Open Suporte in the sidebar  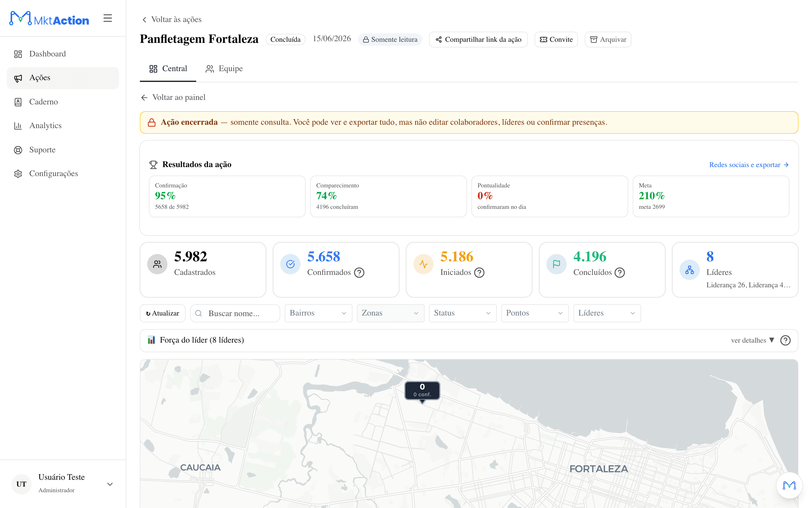[63, 150]
